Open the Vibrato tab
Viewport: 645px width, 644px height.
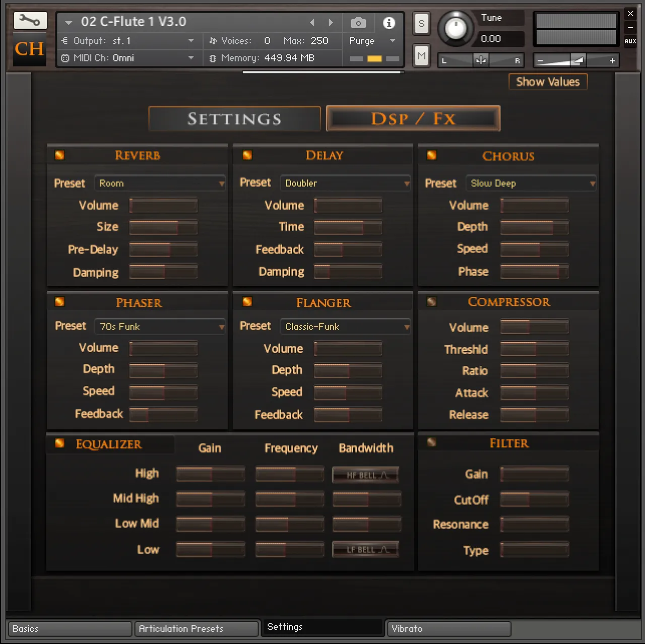(x=449, y=629)
